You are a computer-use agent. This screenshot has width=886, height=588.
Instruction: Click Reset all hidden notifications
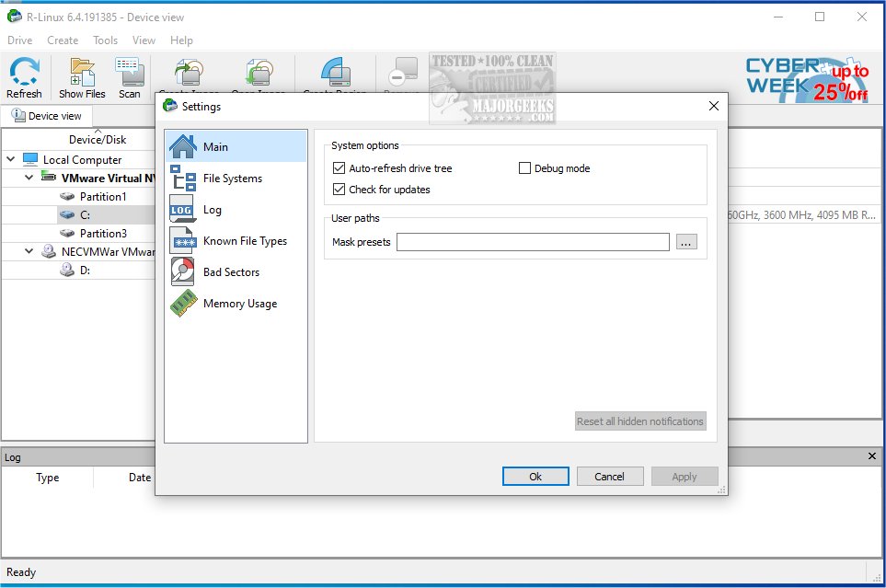(640, 421)
